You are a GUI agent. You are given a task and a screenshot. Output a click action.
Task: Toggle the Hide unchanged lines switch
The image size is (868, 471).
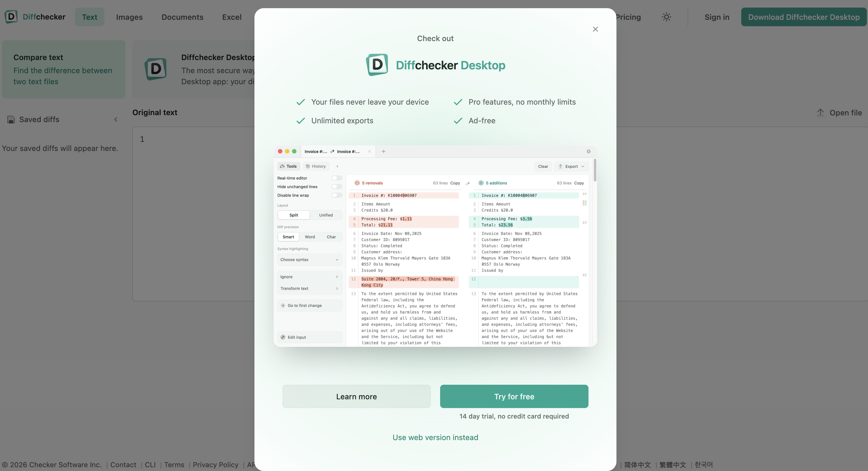pos(337,187)
